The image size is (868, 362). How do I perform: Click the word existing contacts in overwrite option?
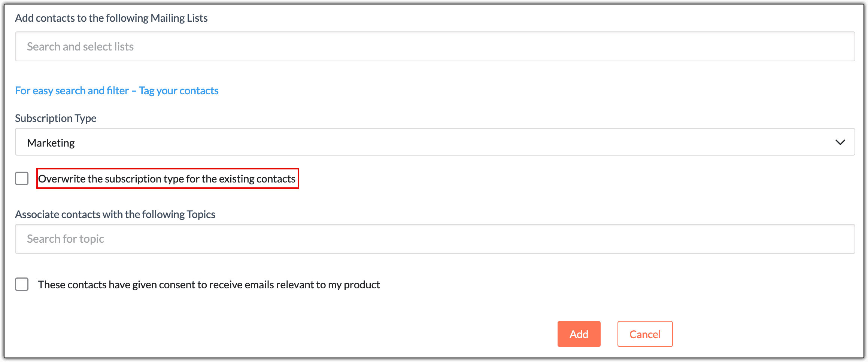coord(257,179)
